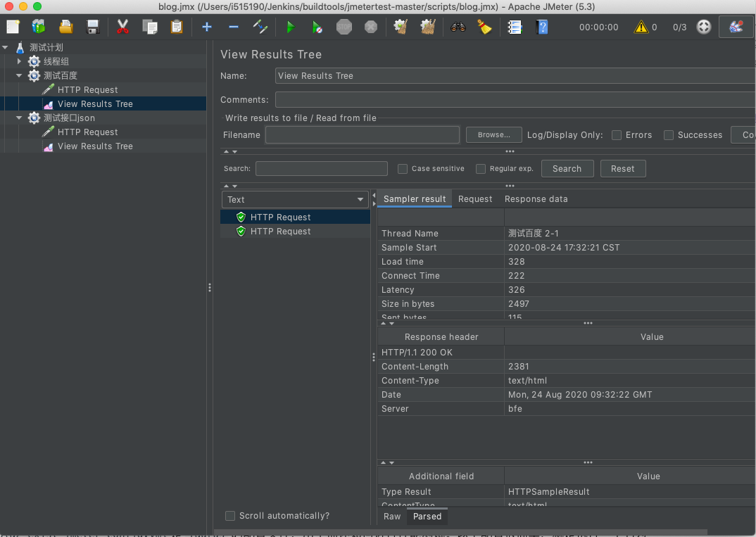Open the Text renderer dropdown
The height and width of the screenshot is (537, 756).
[295, 200]
